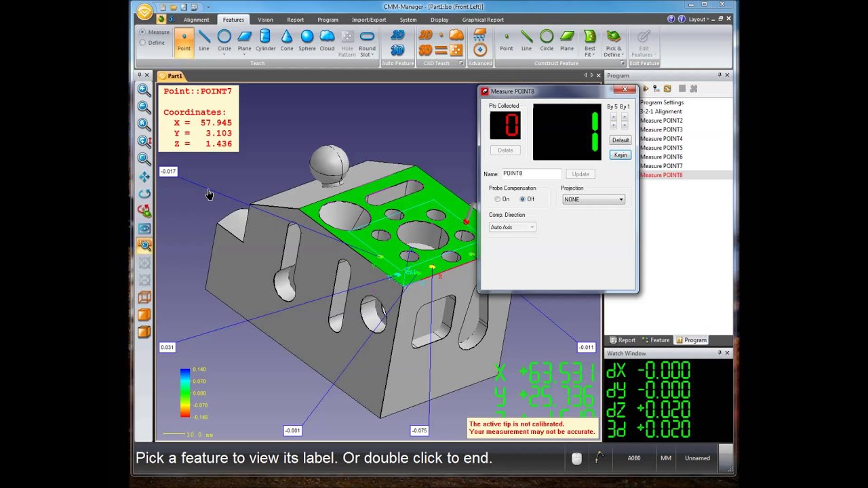Choose the Cylinder teach feature
The image size is (868, 488).
point(265,41)
